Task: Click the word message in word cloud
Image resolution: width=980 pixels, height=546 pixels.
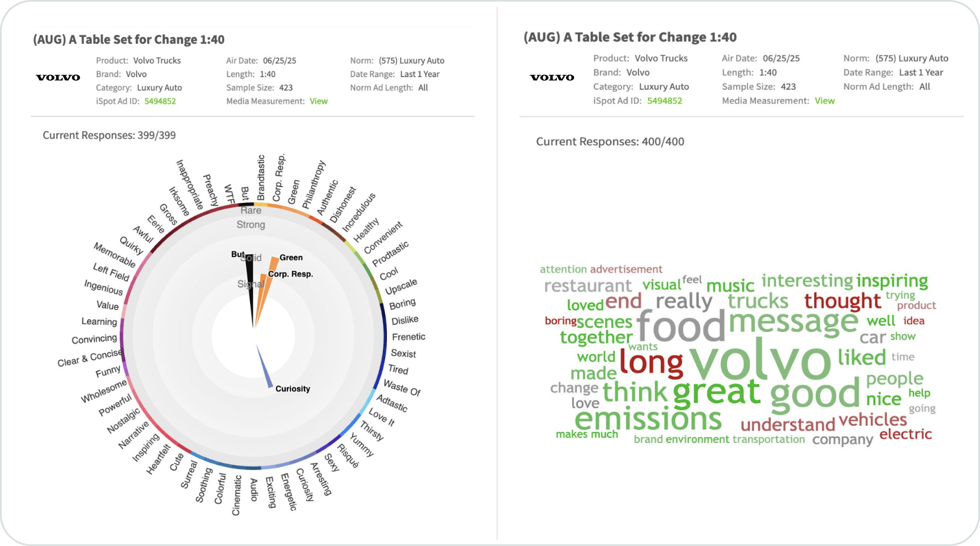Action: click(793, 322)
